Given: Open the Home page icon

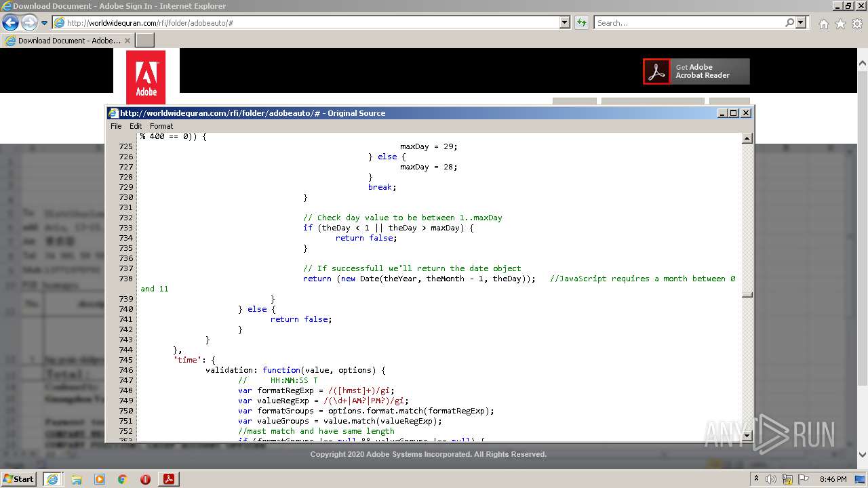Looking at the screenshot, I should [823, 24].
